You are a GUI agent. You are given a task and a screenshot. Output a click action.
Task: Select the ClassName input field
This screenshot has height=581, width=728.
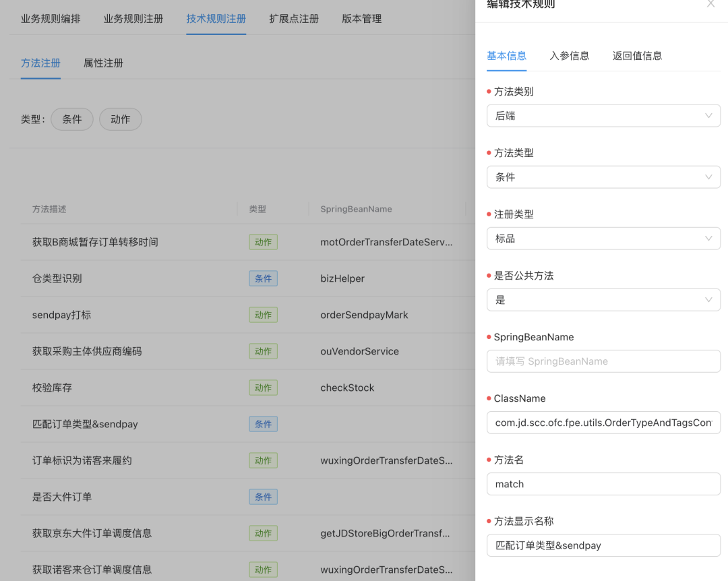click(x=603, y=423)
